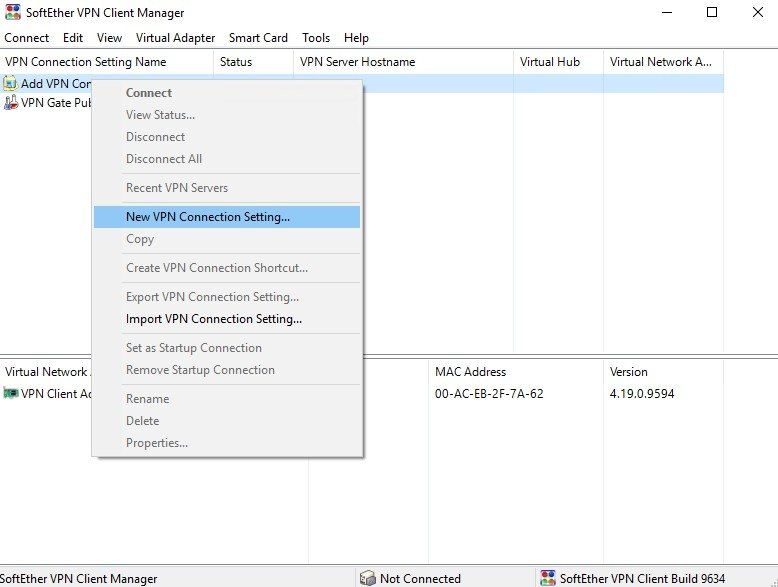
Task: Open the Tools menu
Action: [x=316, y=38]
